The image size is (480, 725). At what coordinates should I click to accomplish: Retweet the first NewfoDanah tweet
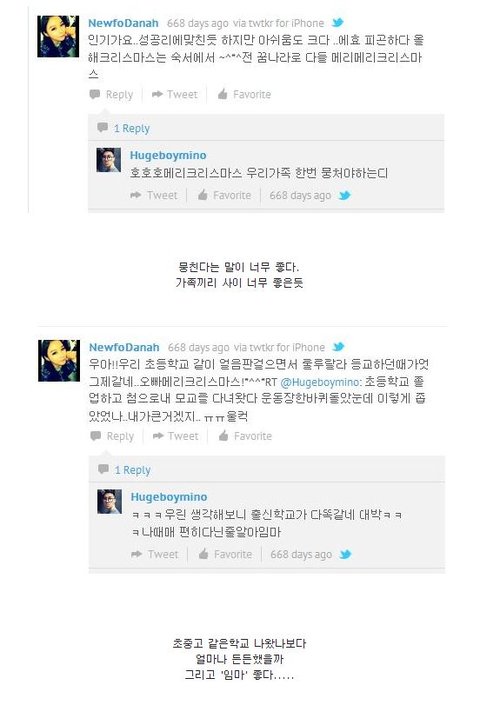[175, 94]
